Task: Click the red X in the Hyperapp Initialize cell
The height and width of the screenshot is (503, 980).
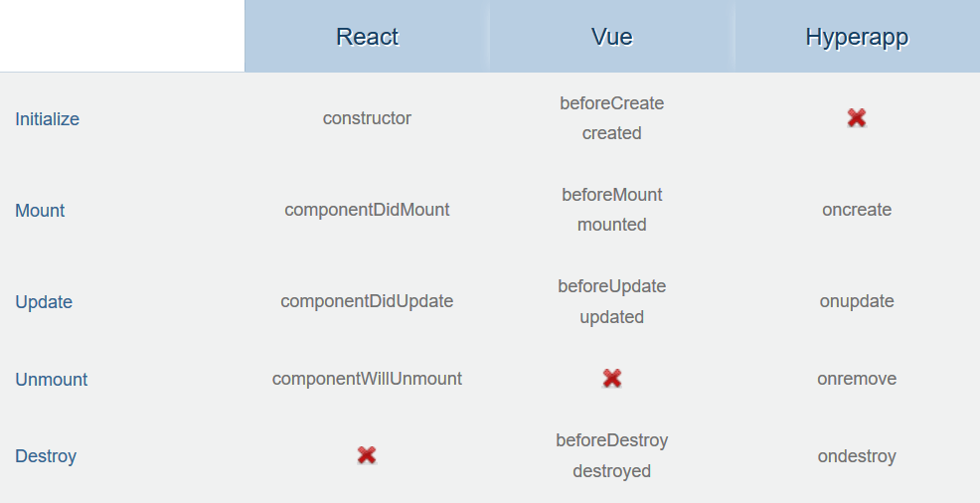Action: pyautogui.click(x=857, y=118)
